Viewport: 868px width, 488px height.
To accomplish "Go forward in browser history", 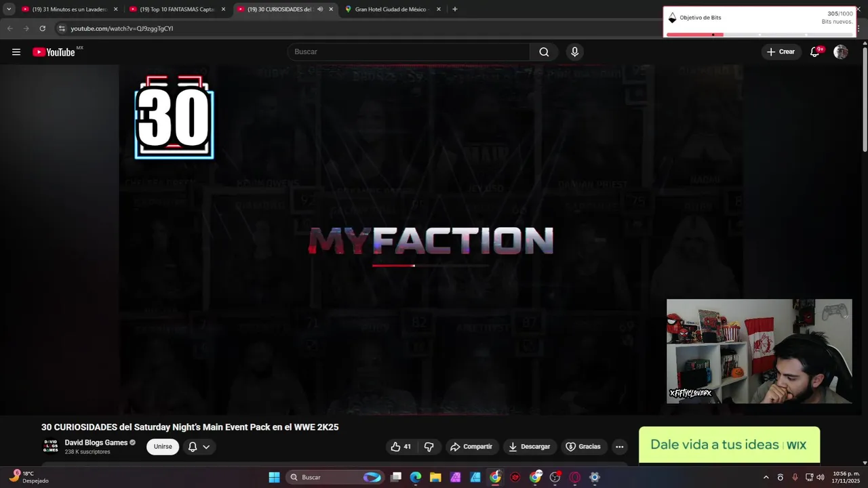I will 26,28.
